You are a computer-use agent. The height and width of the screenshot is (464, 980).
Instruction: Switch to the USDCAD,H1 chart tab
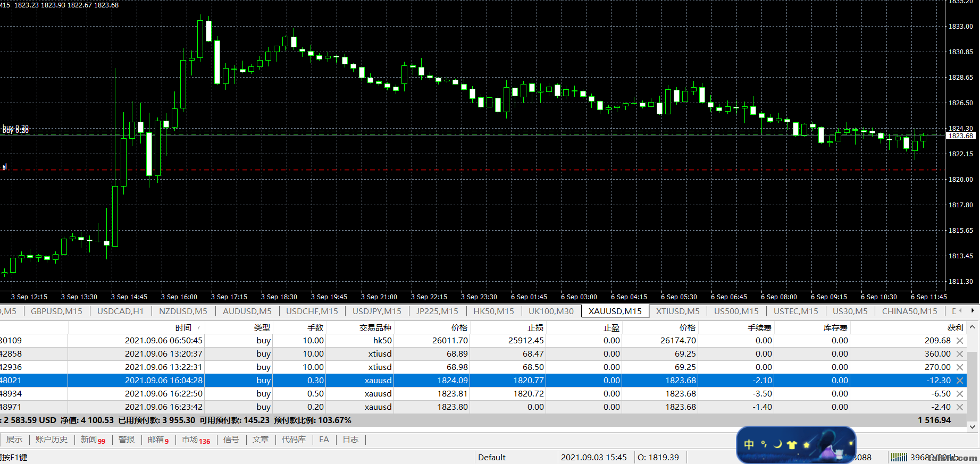tap(120, 311)
